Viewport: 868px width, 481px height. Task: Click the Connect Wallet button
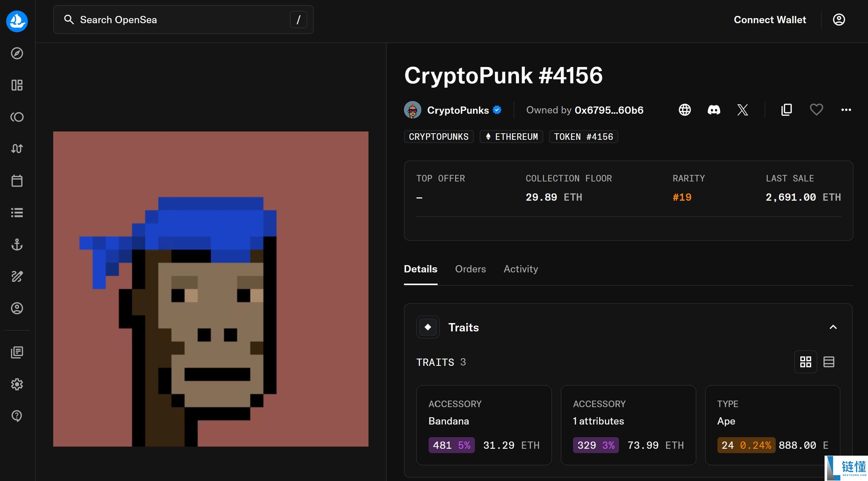tap(770, 20)
